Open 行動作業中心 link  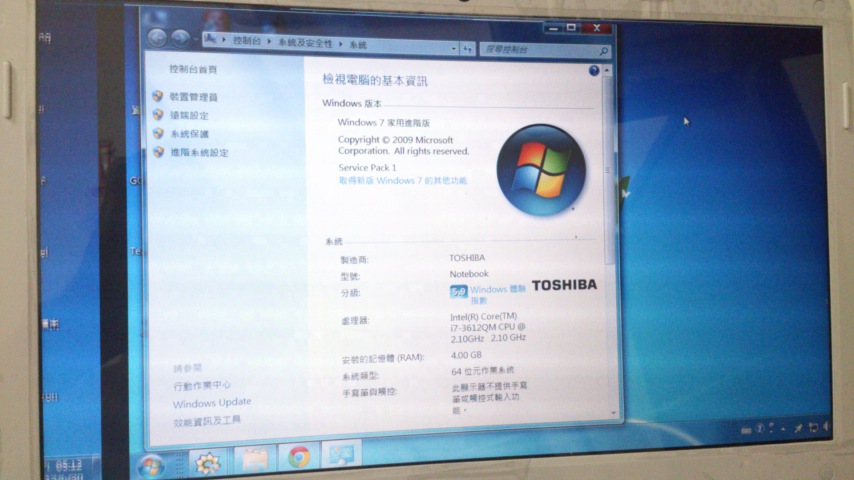(202, 385)
